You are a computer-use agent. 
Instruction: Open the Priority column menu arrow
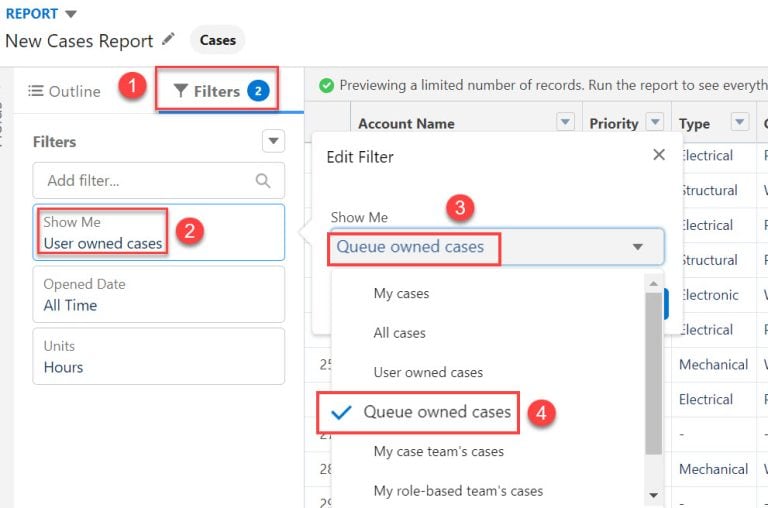(x=655, y=121)
